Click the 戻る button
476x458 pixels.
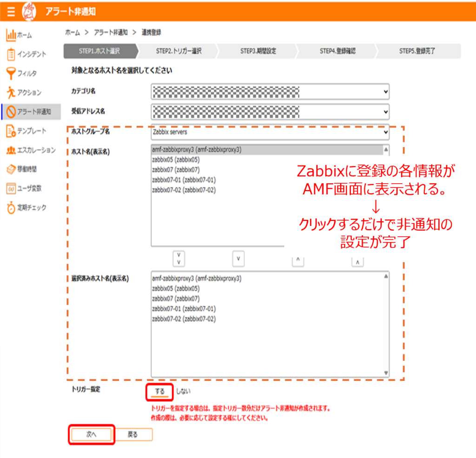(132, 435)
